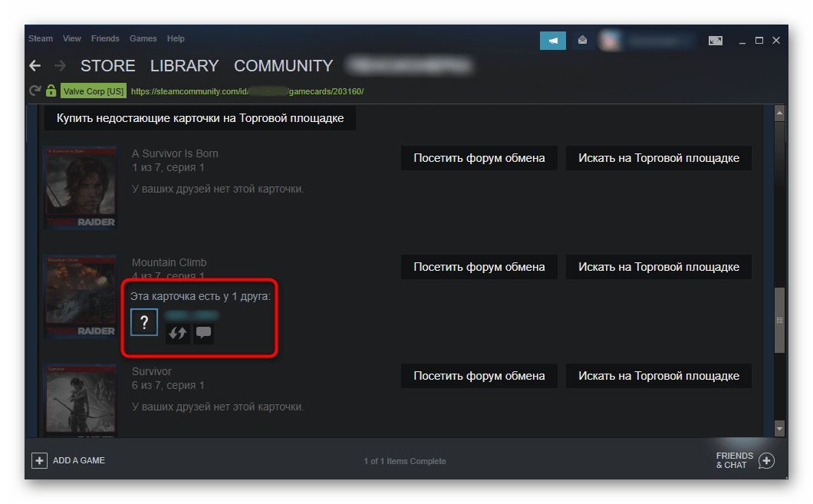Click the trade offer arrows icon

[177, 334]
